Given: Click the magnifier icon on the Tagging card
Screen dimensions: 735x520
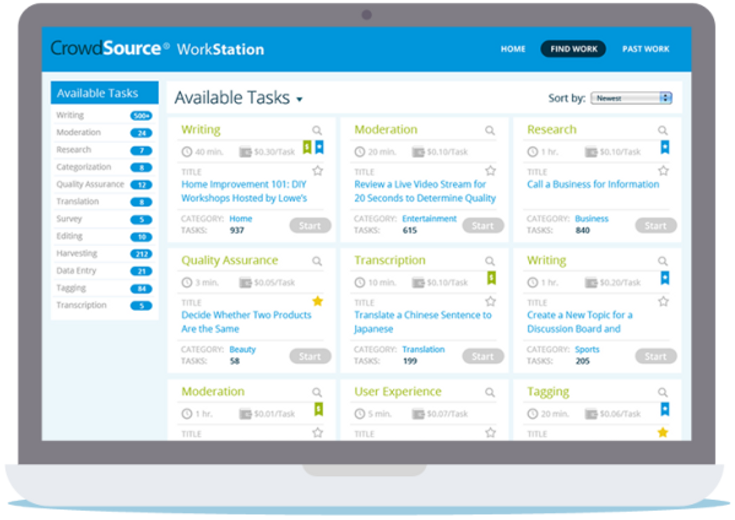Looking at the screenshot, I should (x=662, y=392).
